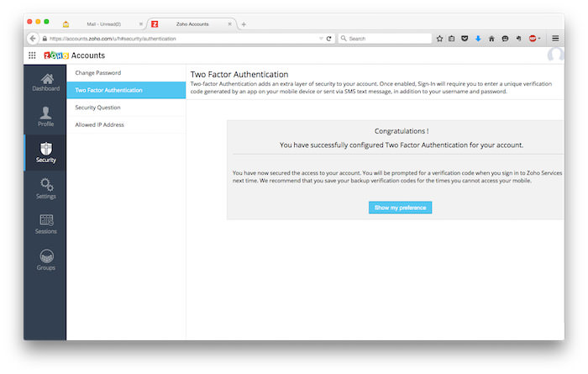Go back with browser back arrow

coord(33,39)
